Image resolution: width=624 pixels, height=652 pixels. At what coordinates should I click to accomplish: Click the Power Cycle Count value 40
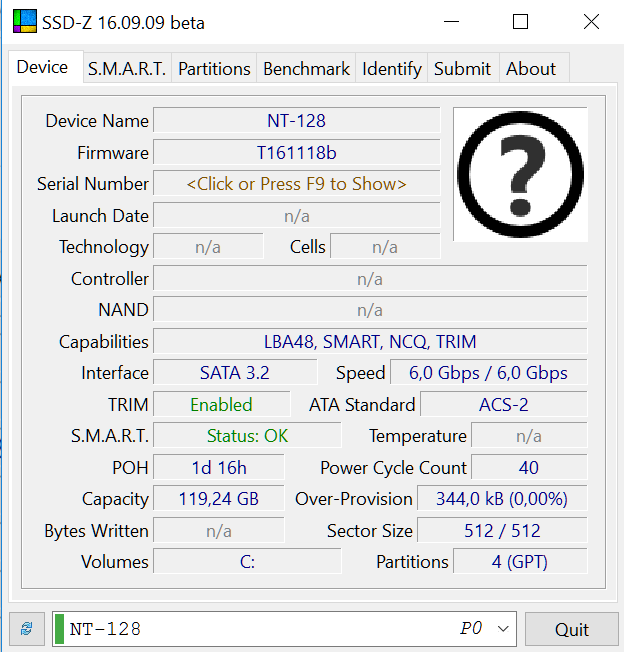pyautogui.click(x=529, y=467)
